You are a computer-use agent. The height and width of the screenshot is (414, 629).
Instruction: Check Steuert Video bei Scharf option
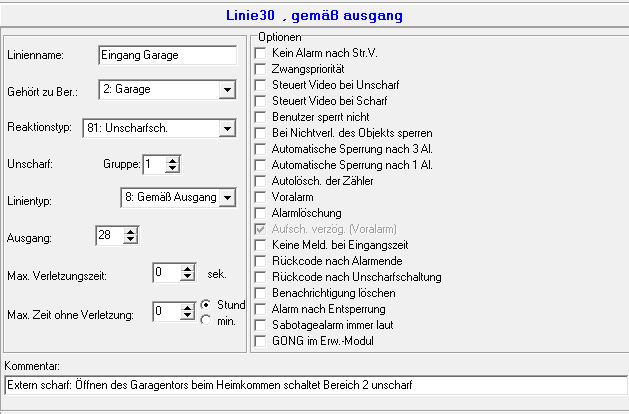(261, 101)
